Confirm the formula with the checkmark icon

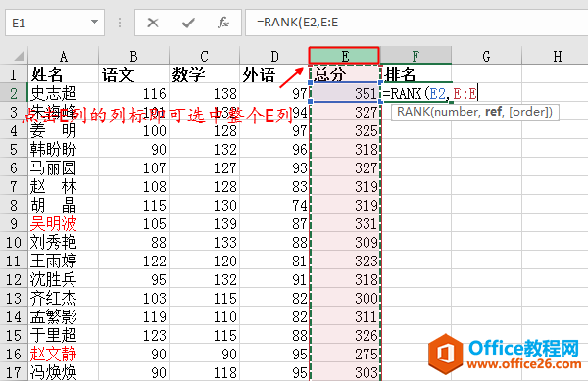(188, 23)
